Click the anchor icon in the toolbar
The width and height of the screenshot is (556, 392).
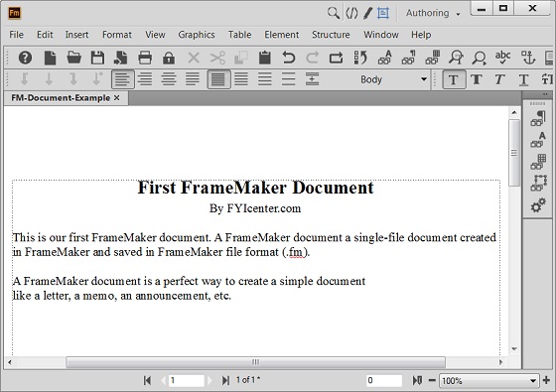[x=528, y=58]
